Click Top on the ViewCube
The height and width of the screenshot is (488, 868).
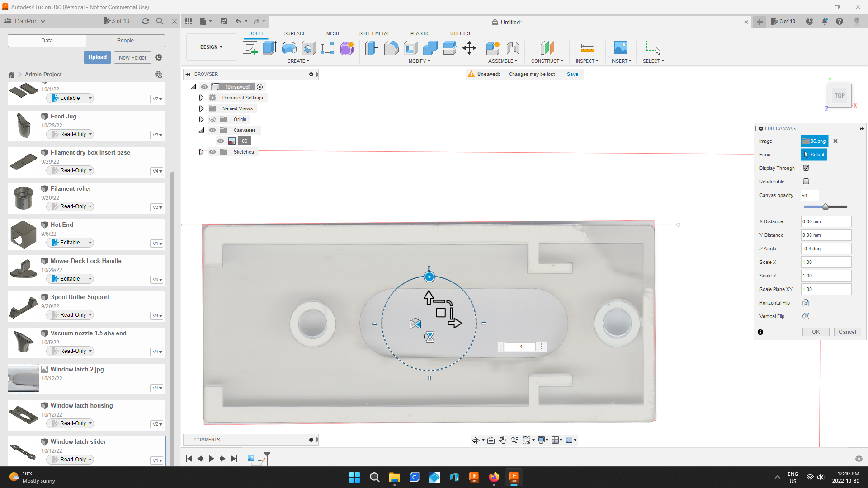pyautogui.click(x=839, y=95)
